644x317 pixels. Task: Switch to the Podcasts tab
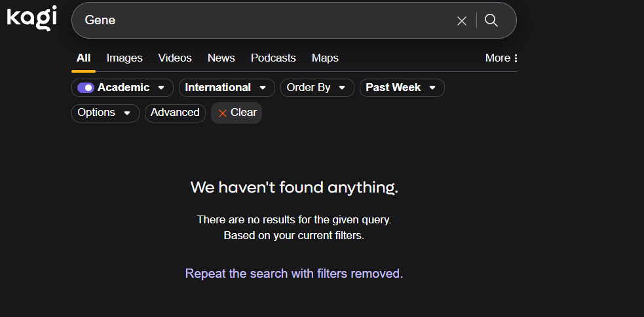pyautogui.click(x=273, y=58)
